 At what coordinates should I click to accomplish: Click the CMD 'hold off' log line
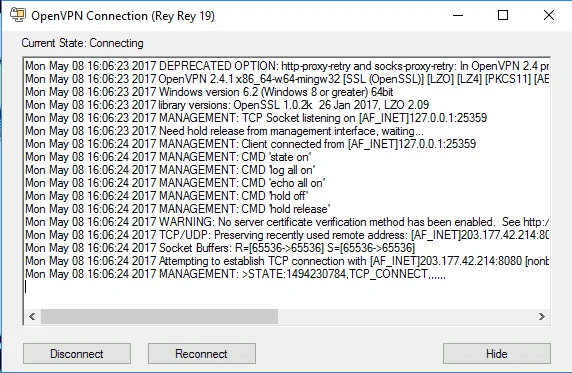point(167,196)
